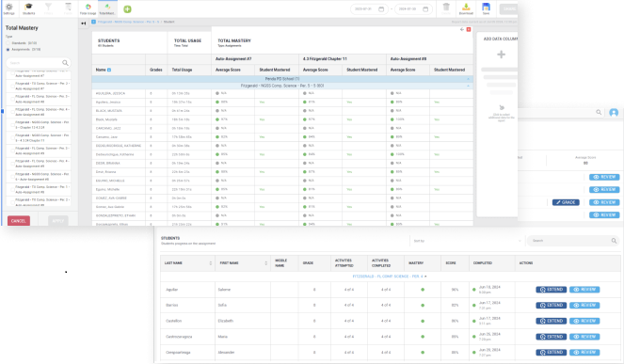Screen dimensions: 624x364
Task: Click the Share button in top toolbar
Action: pyautogui.click(x=508, y=8)
